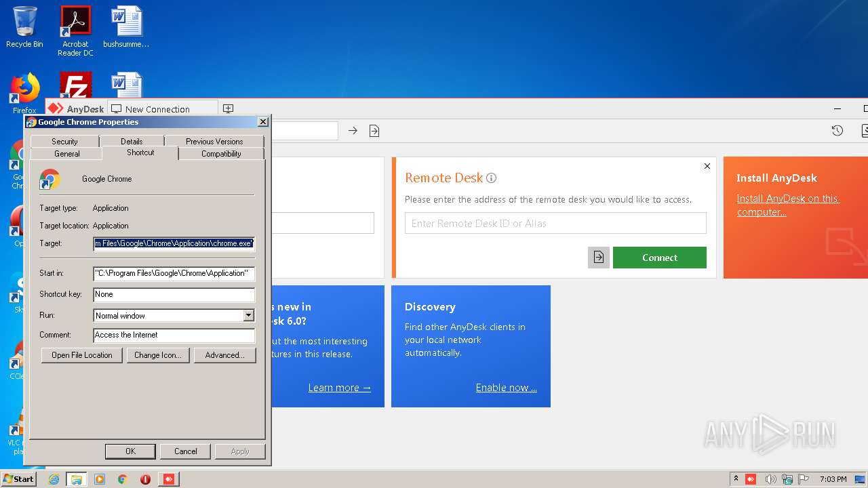
Task: Open the network tray icon
Action: pyautogui.click(x=787, y=479)
